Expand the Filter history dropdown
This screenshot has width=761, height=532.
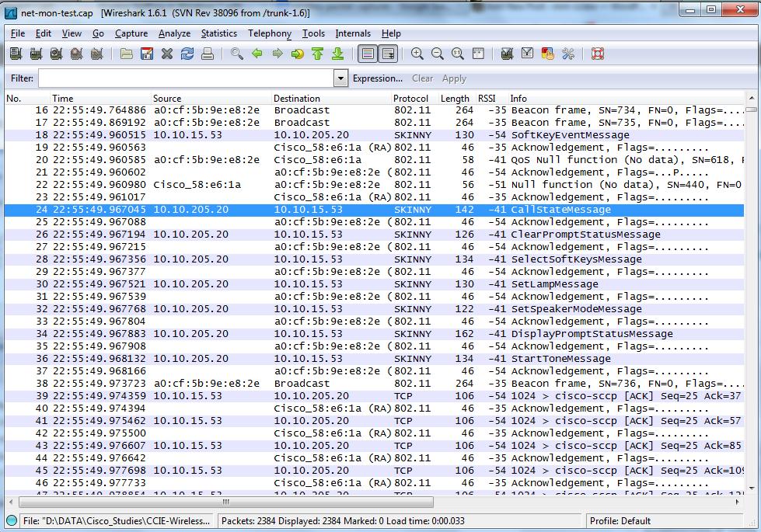pyautogui.click(x=340, y=78)
